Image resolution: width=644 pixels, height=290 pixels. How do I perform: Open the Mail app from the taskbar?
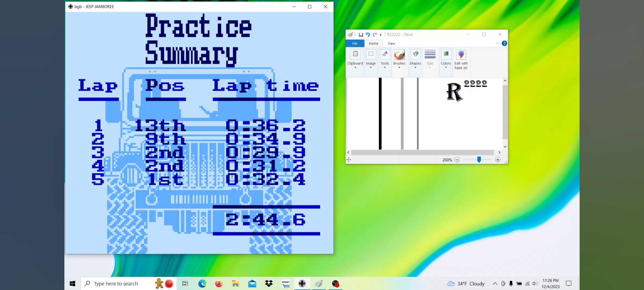[x=252, y=284]
